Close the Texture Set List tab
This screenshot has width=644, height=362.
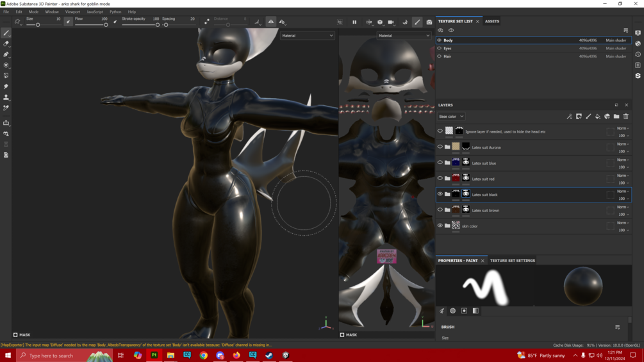click(x=477, y=21)
